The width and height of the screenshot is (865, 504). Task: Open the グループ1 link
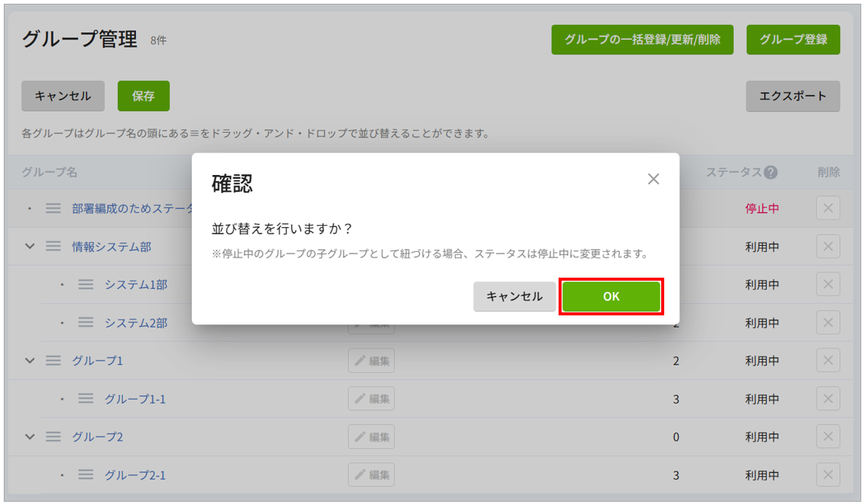tap(97, 361)
